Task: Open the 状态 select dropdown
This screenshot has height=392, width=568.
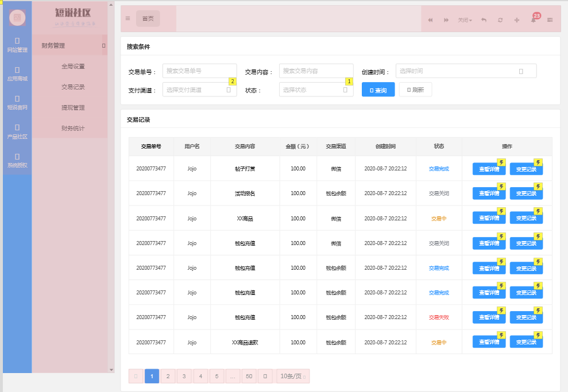Action: [316, 90]
